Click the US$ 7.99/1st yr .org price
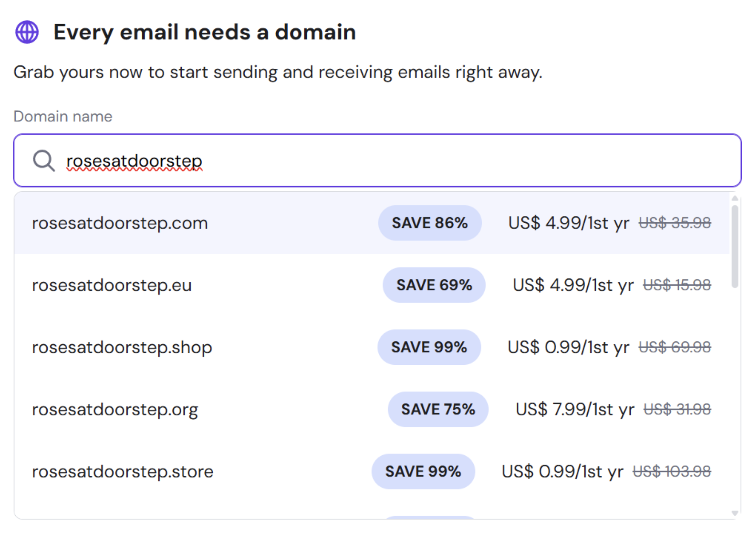The image size is (756, 536). tap(575, 410)
